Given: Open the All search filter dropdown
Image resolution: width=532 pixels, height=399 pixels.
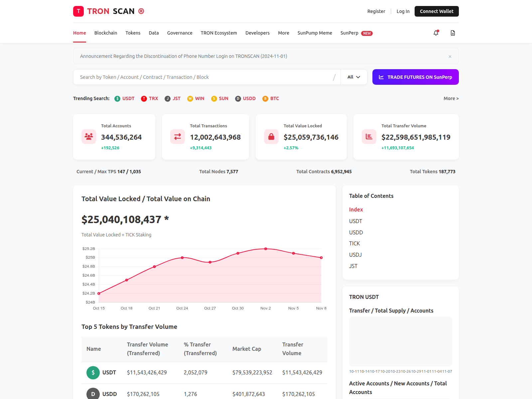Looking at the screenshot, I should [x=354, y=77].
